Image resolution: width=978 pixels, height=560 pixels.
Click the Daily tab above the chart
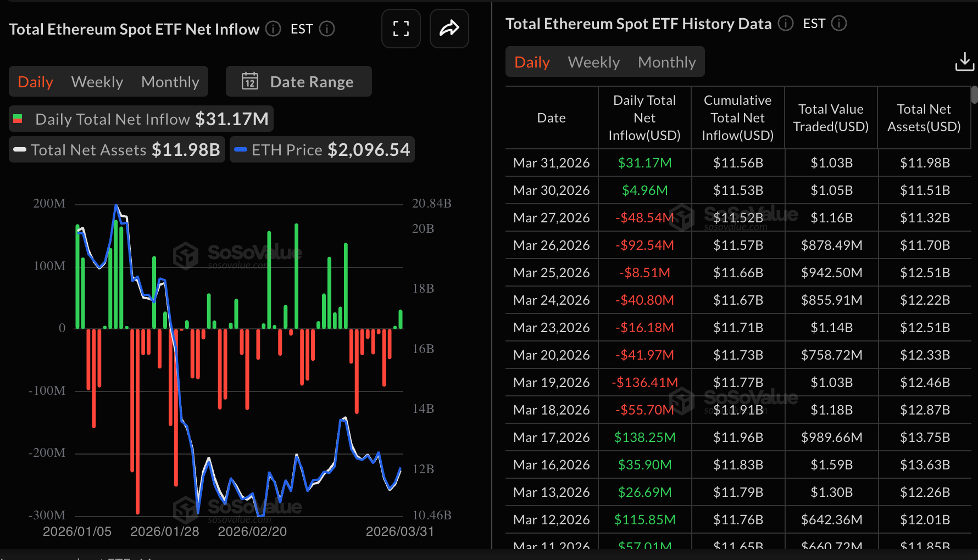point(36,82)
